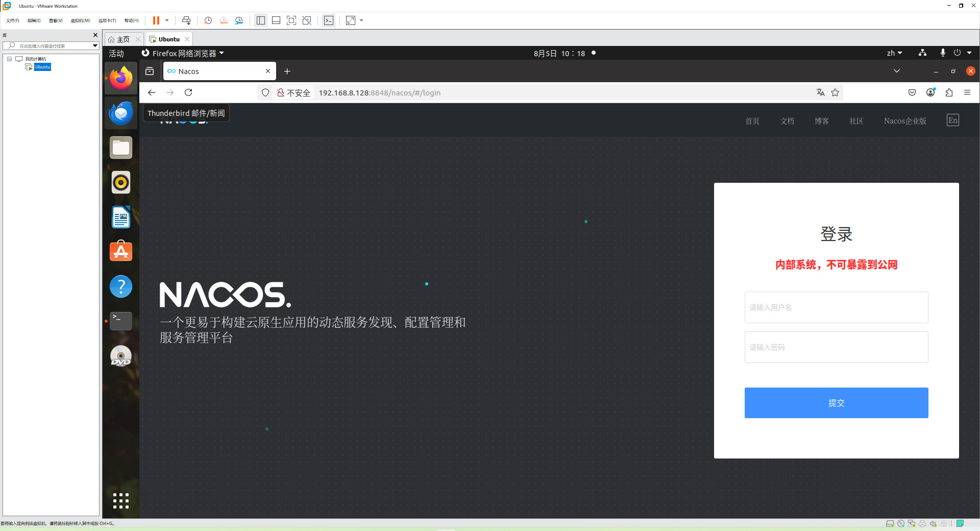
Task: Launch LibreOffice Writer from the dock
Action: 121,217
